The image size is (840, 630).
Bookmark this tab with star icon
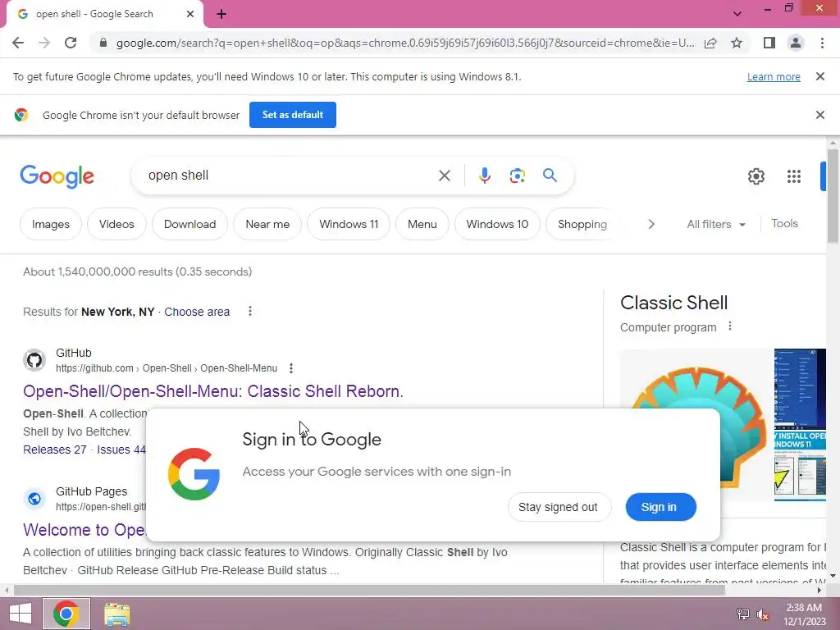[x=737, y=43]
